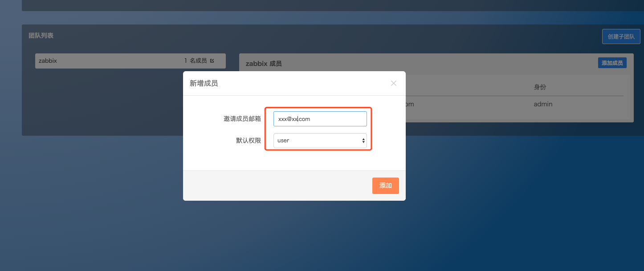Click the zabbix 成员 panel title
644x271 pixels.
pos(263,63)
